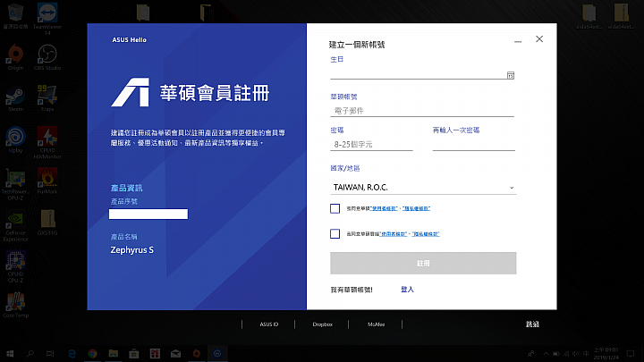Click the 中 input method indicator
The width and height of the screenshot is (644, 362).
pyautogui.click(x=586, y=353)
